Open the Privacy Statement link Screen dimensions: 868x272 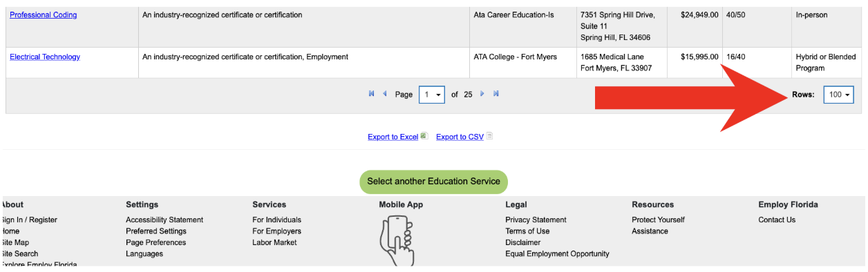[536, 220]
